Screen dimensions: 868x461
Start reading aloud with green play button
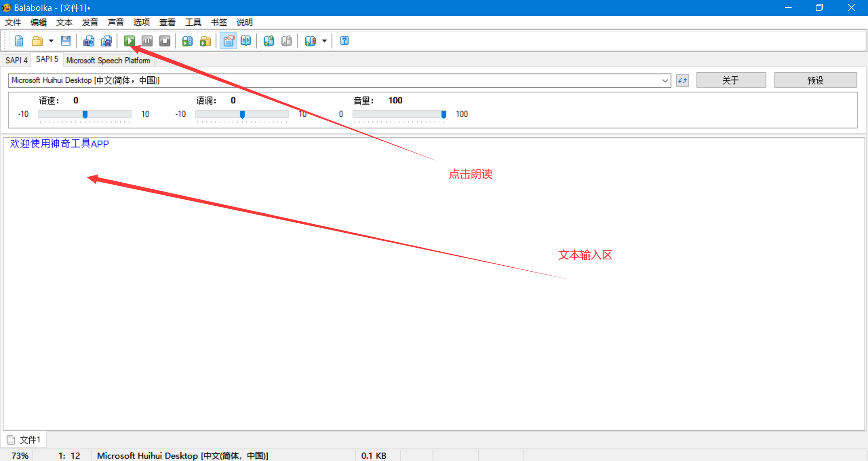pos(130,41)
